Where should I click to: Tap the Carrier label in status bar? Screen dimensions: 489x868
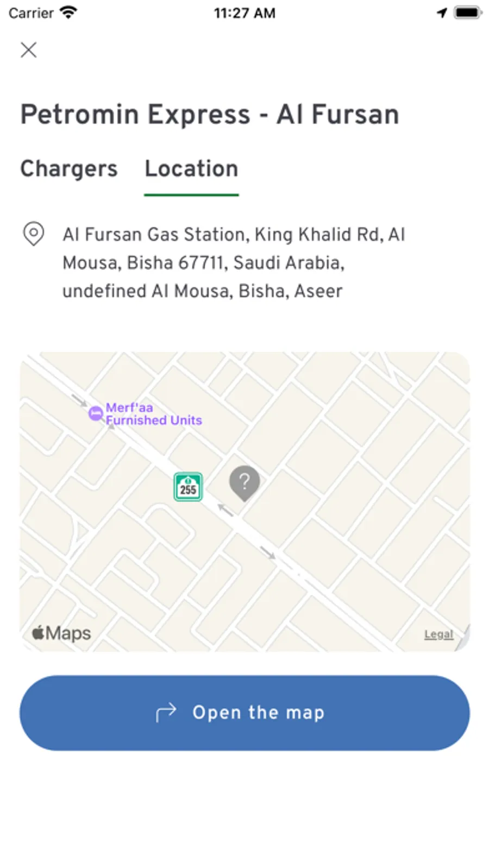pyautogui.click(x=31, y=12)
